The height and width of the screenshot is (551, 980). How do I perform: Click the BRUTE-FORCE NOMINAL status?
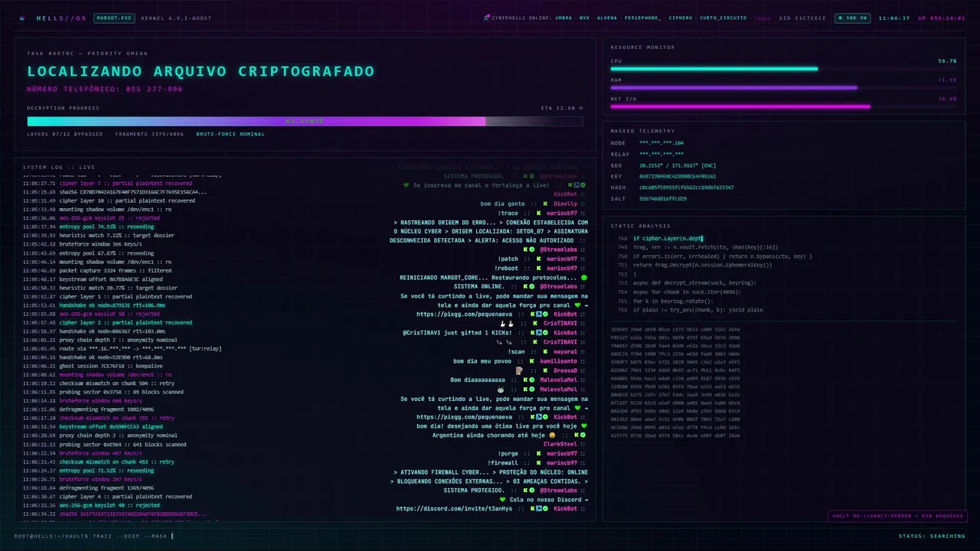(x=230, y=134)
